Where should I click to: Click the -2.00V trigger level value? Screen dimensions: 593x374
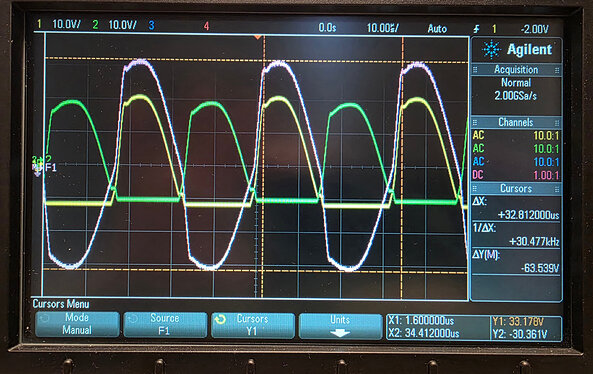coord(534,29)
